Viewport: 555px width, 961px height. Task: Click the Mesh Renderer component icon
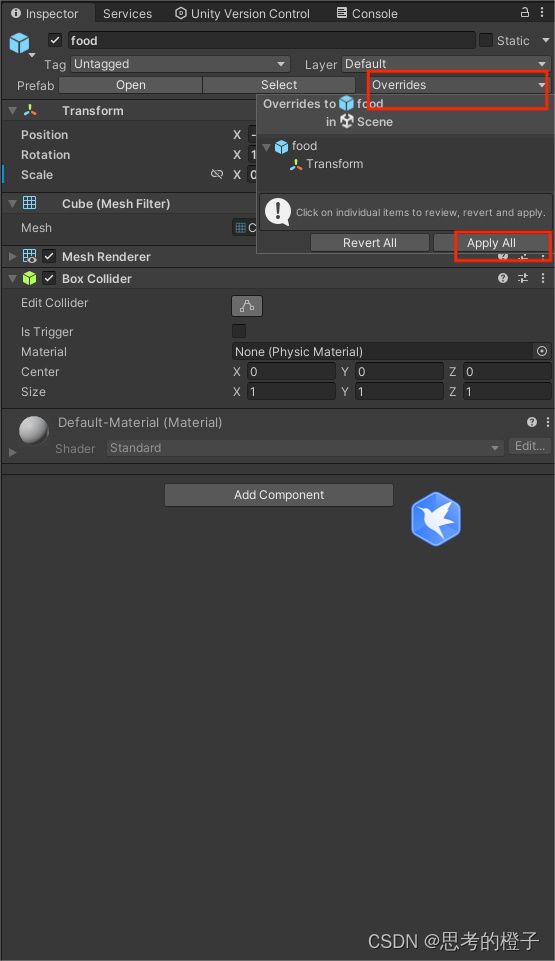(29, 256)
